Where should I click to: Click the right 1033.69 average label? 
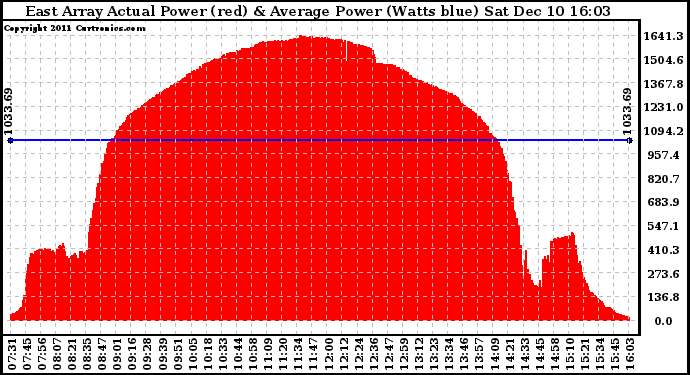(627, 111)
